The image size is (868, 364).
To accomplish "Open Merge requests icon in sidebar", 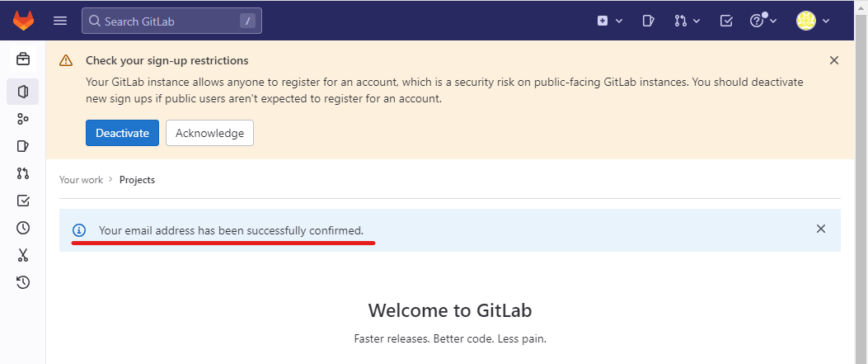I will click(23, 173).
